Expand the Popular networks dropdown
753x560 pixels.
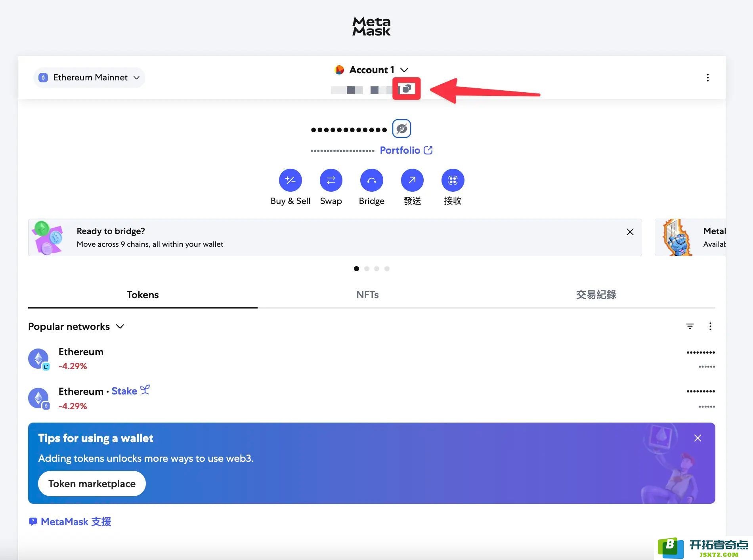tap(76, 326)
